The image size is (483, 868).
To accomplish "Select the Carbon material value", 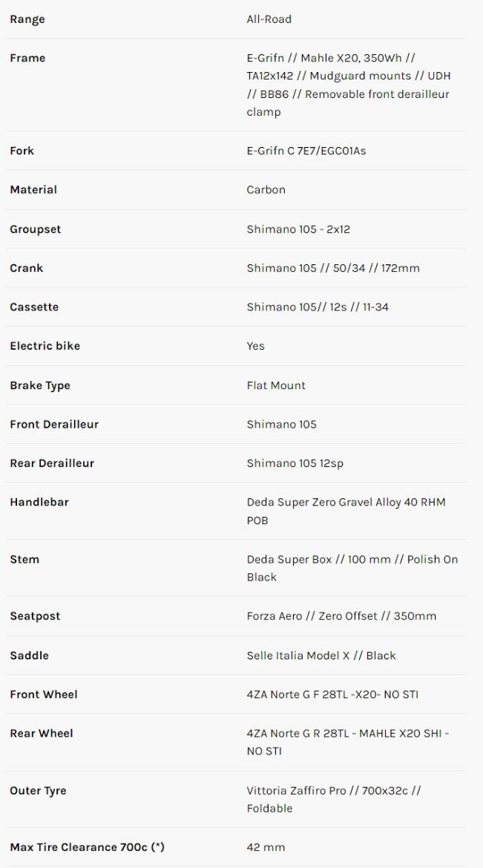I will pos(266,190).
